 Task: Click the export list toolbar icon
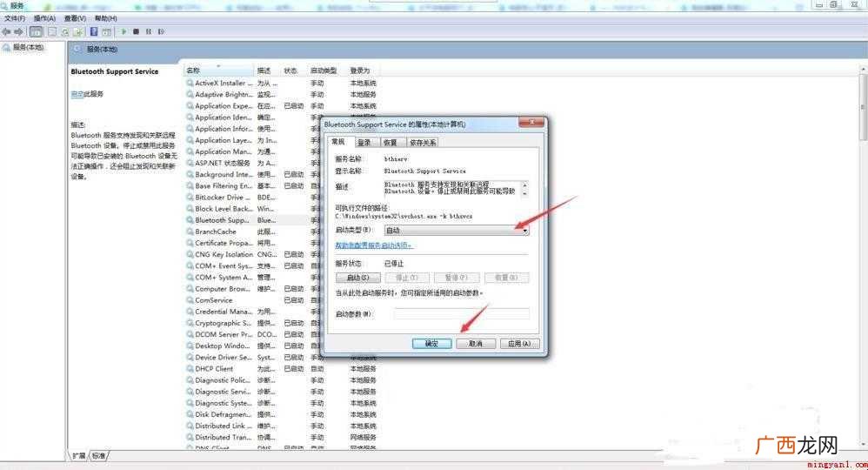tap(78, 31)
